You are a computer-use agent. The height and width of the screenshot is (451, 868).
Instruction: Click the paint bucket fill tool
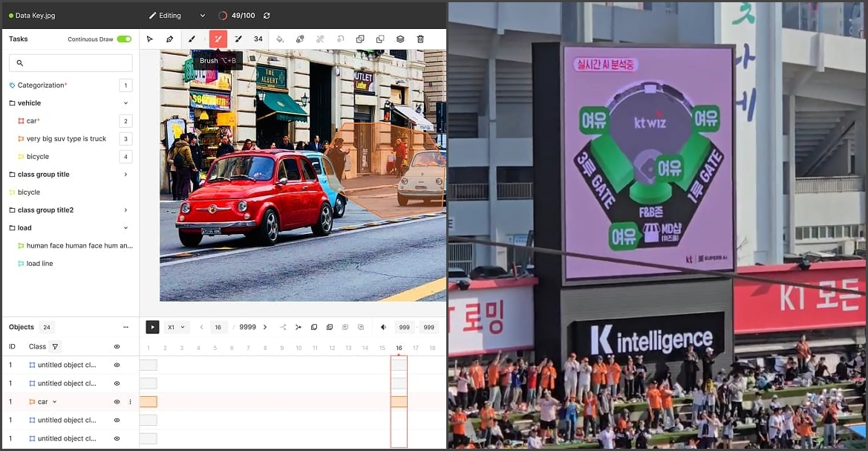coord(280,39)
